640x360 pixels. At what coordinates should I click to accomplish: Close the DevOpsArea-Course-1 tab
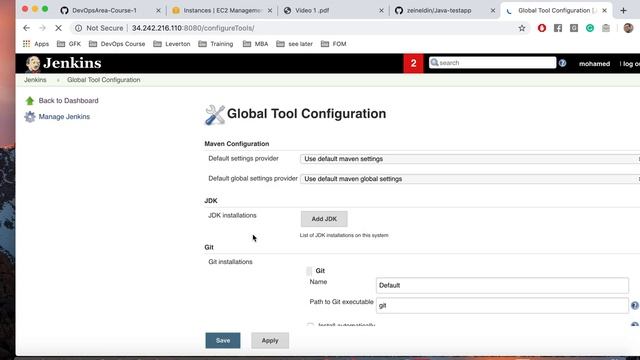[x=158, y=11]
